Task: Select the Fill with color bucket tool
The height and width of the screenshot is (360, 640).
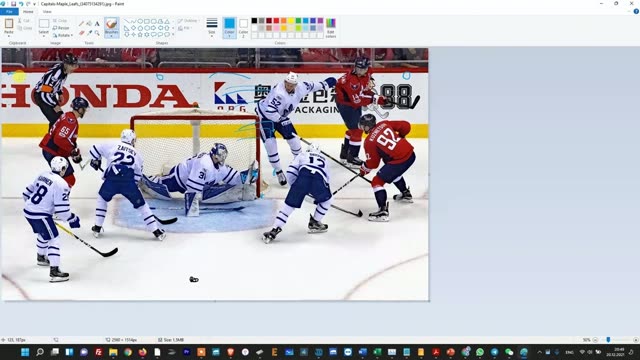Action: tap(89, 24)
